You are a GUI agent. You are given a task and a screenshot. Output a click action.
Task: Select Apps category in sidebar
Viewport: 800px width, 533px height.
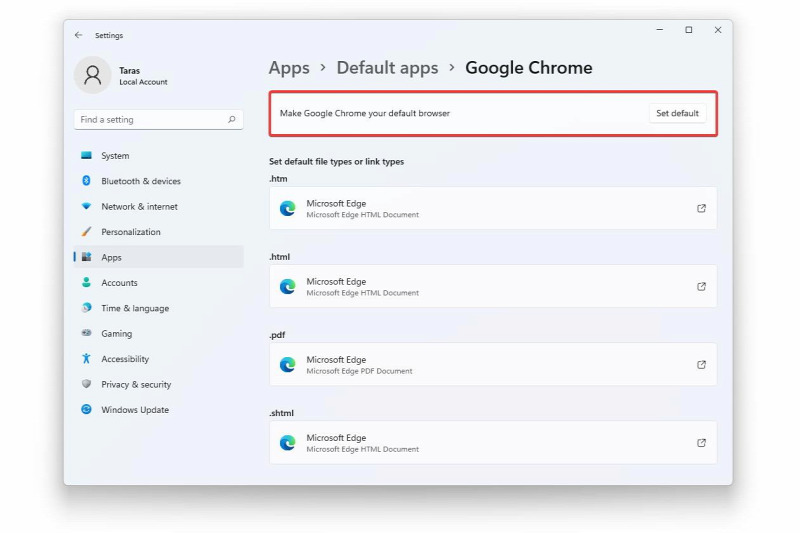click(159, 257)
